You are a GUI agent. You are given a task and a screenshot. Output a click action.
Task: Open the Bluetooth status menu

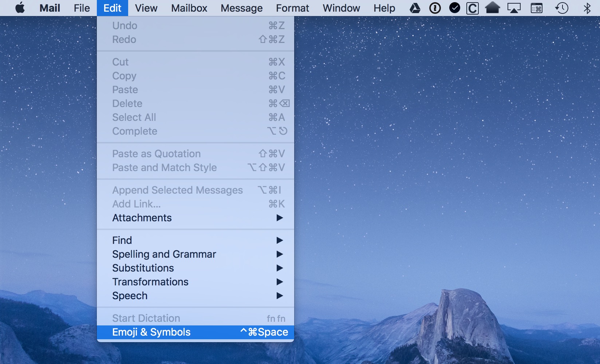[x=587, y=8]
